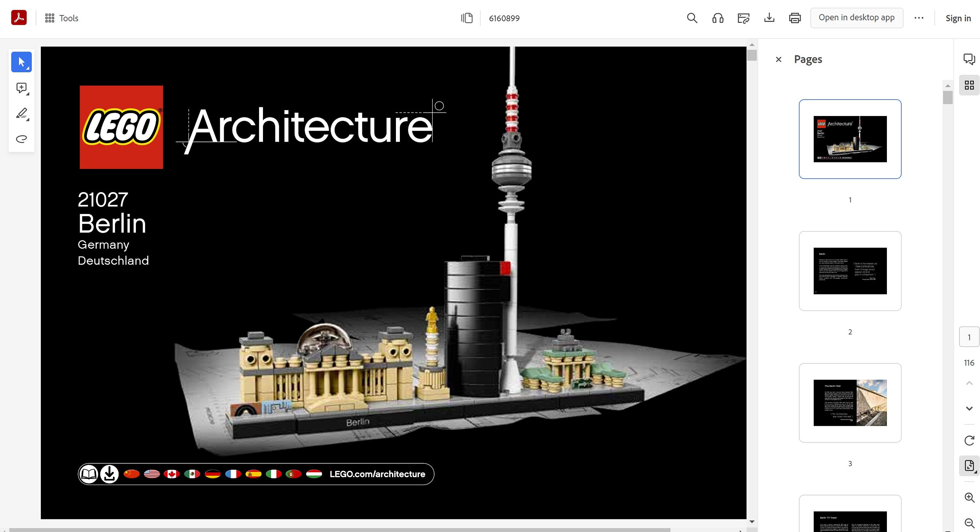Click Open in desktop app button

click(x=857, y=18)
